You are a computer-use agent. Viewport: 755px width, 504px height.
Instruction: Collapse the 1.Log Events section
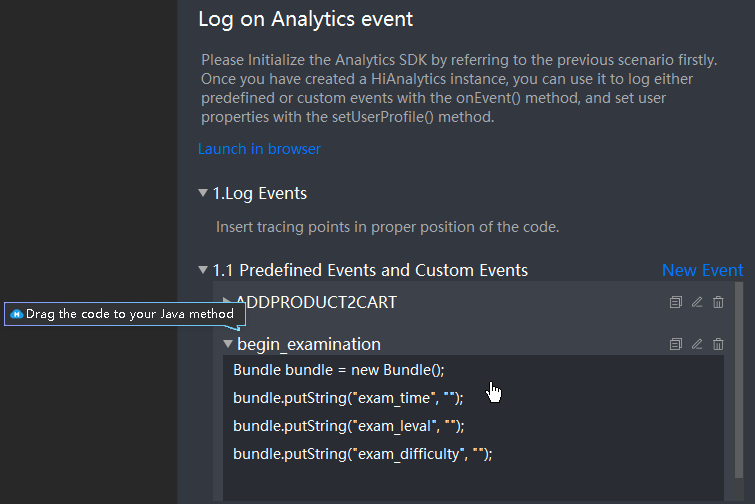click(x=203, y=193)
